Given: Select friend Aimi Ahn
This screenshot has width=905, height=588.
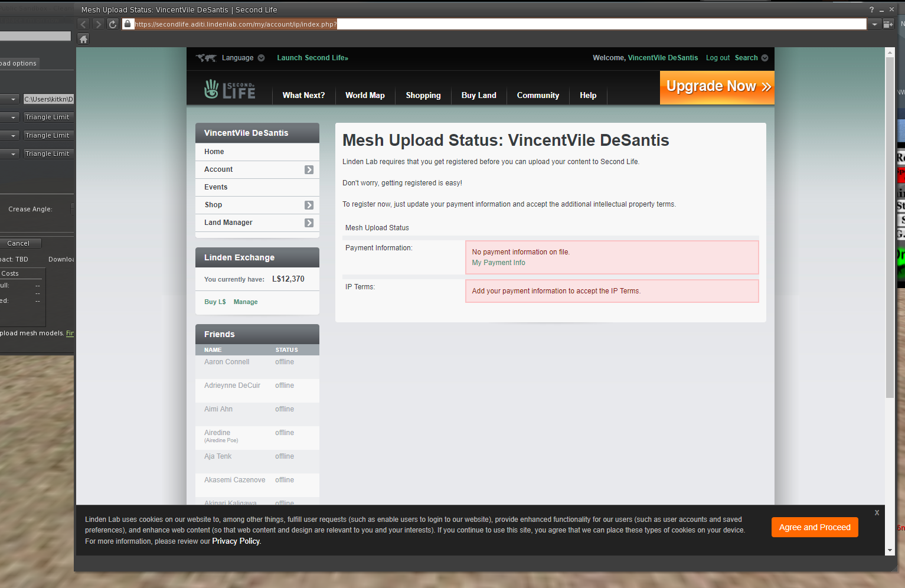Looking at the screenshot, I should (218, 409).
